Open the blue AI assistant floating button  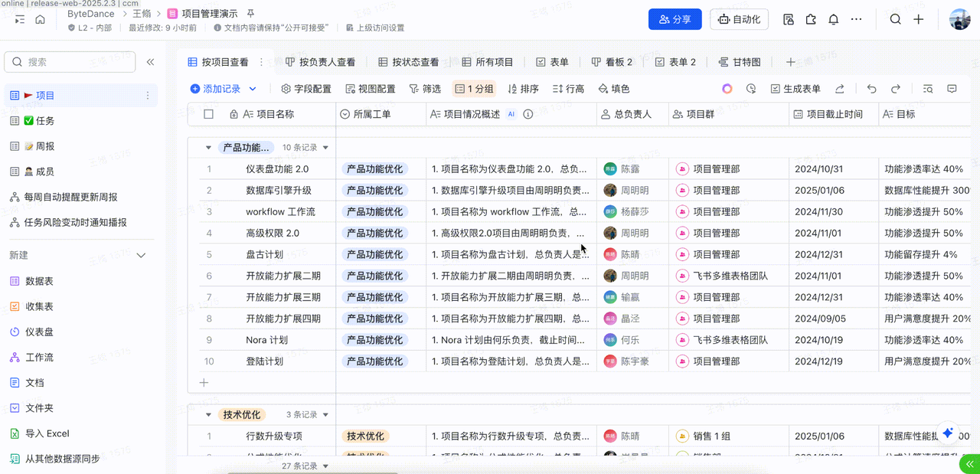[x=948, y=433]
